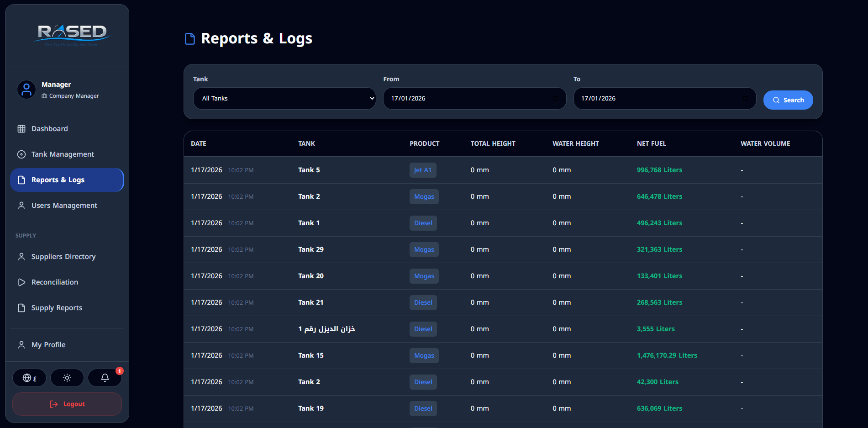Click the Manager user avatar icon
The image size is (868, 428).
pos(26,90)
